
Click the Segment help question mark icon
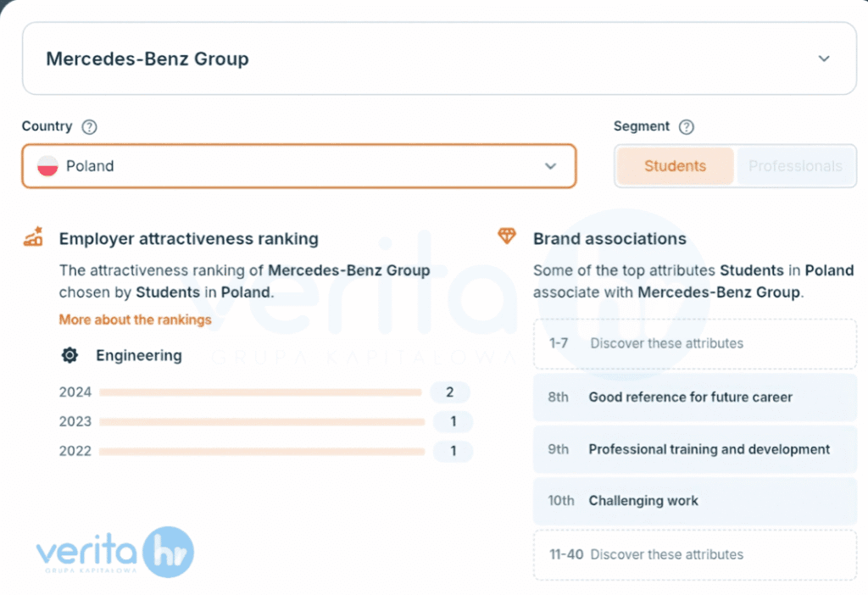(687, 127)
